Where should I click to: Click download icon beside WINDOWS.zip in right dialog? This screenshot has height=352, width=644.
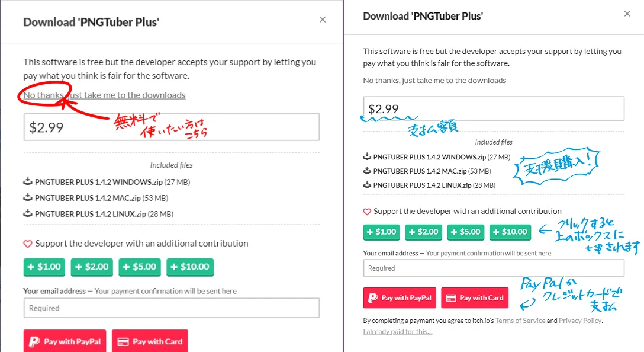[x=367, y=156]
